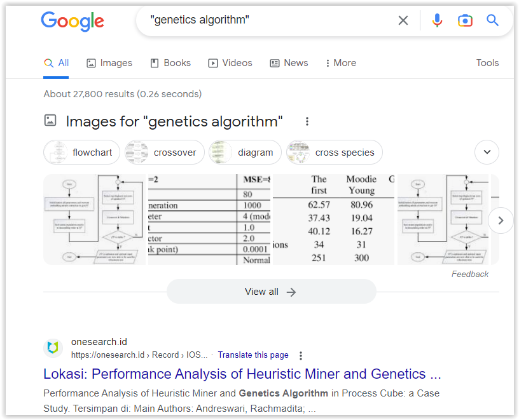The height and width of the screenshot is (420, 519).
Task: Click the blue magnifier search button
Action: coord(492,20)
